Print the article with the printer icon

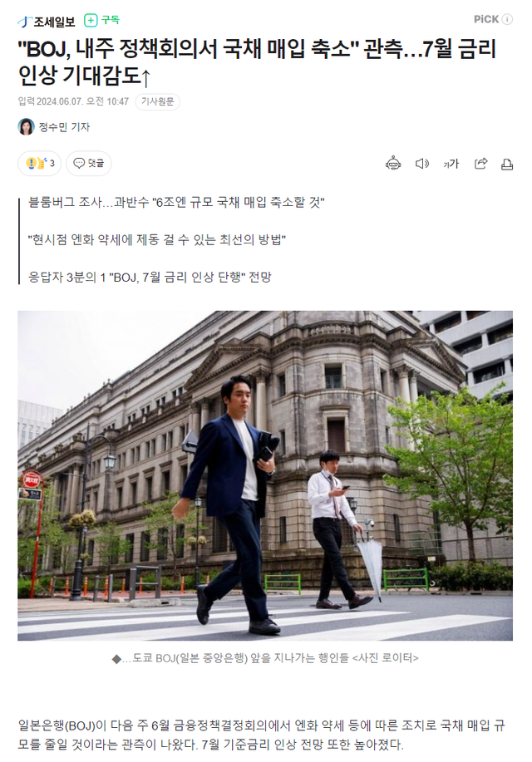click(507, 165)
